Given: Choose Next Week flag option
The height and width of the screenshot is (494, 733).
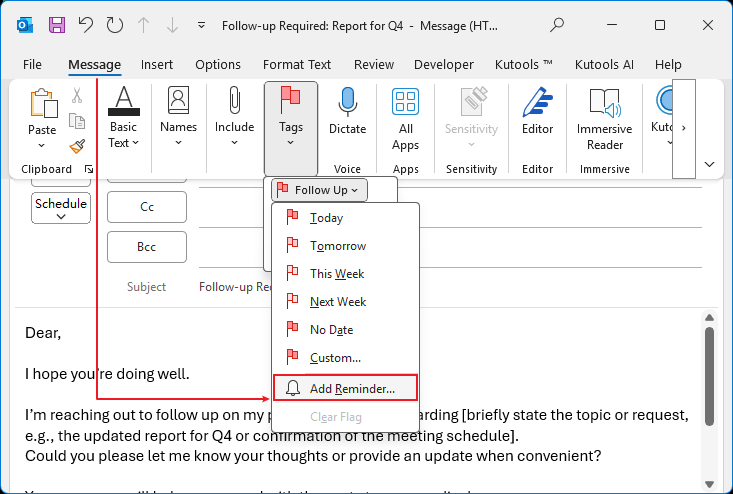Looking at the screenshot, I should coord(345,302).
